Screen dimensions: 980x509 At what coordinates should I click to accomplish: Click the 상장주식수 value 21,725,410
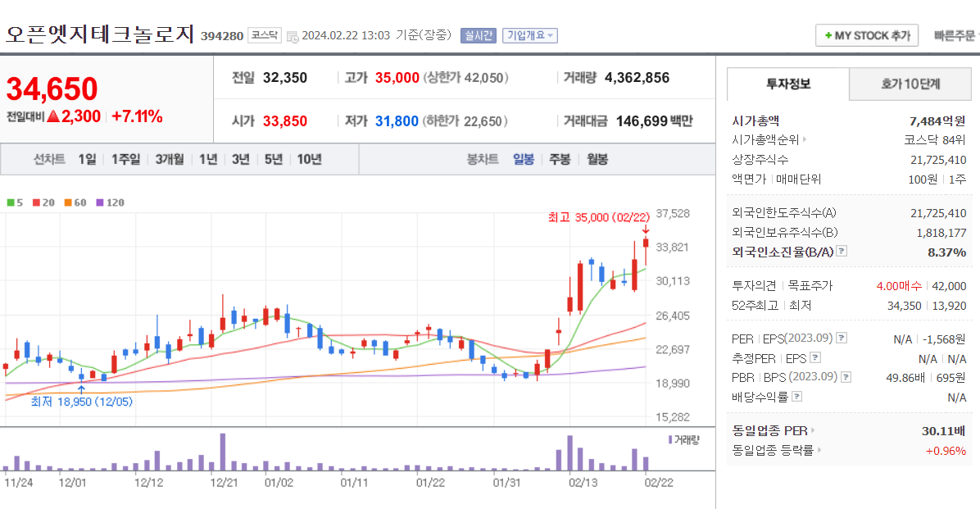click(x=938, y=160)
